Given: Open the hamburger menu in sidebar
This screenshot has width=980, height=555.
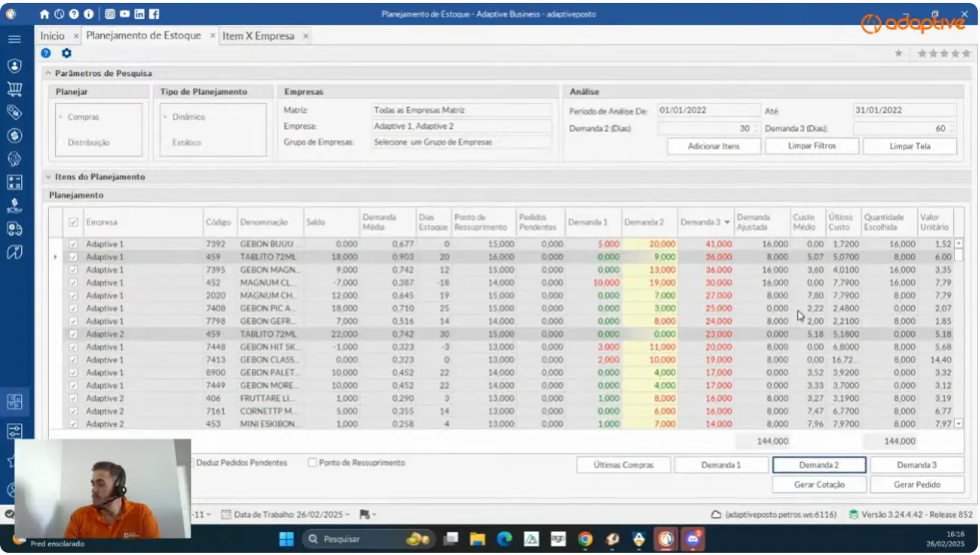Looking at the screenshot, I should 14,39.
